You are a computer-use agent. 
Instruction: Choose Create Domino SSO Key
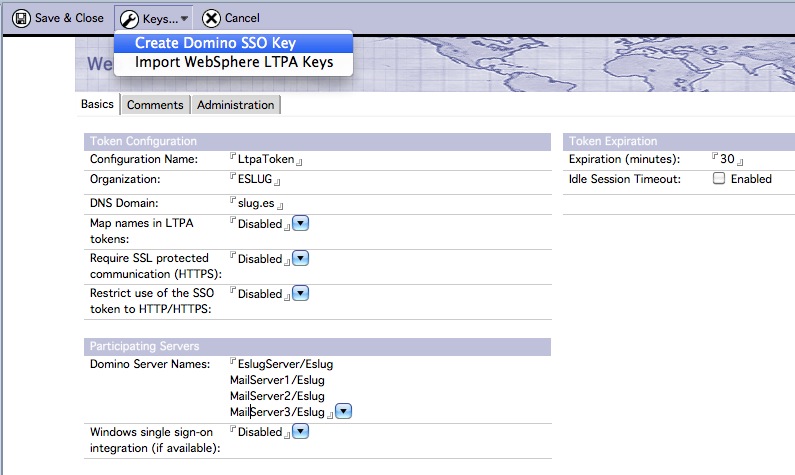coord(233,43)
